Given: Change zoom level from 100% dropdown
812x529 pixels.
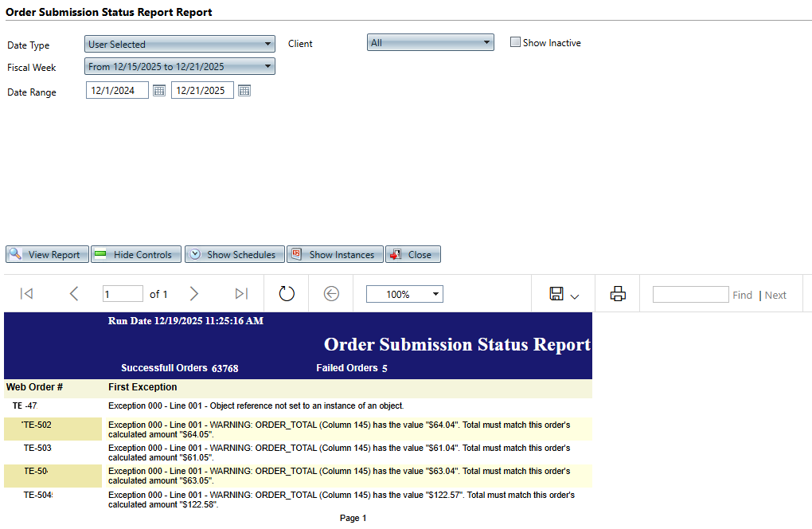Looking at the screenshot, I should click(404, 295).
